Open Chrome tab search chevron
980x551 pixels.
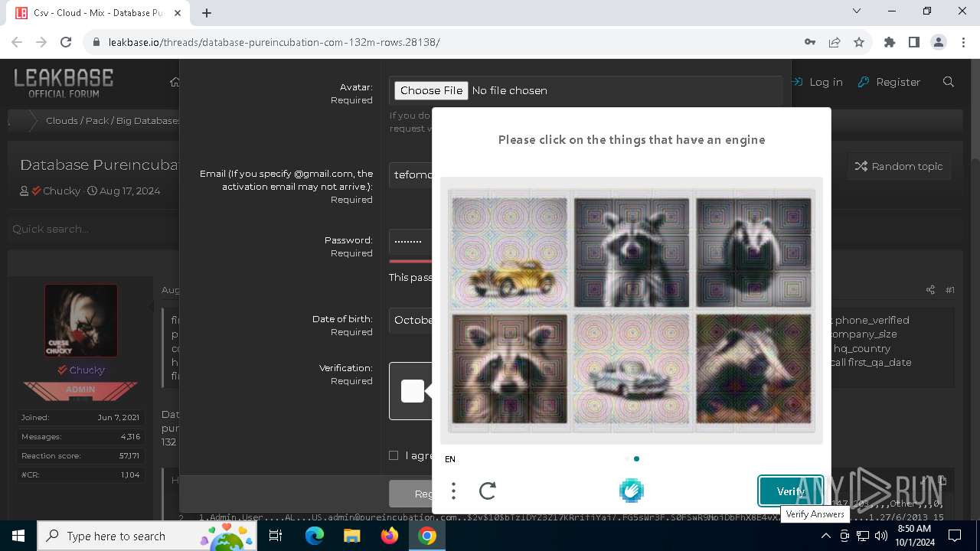click(x=857, y=11)
